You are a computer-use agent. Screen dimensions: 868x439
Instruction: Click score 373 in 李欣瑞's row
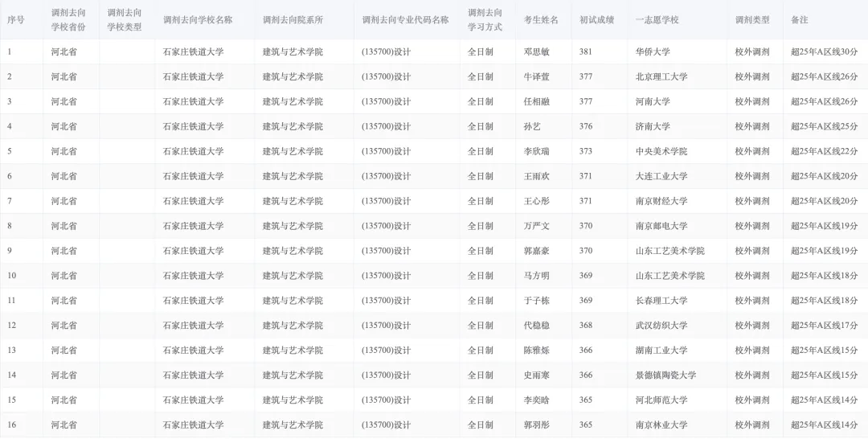tap(586, 152)
